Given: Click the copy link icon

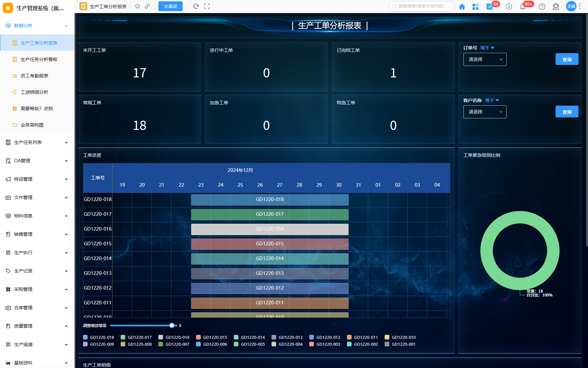Looking at the screenshot, I should click(x=148, y=6).
